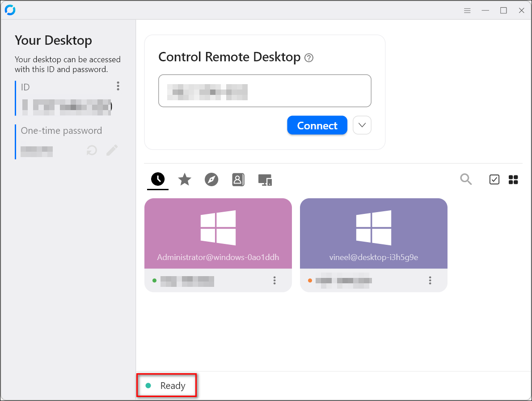Open menu for Administrator@windows-0ao1ddh peer
This screenshot has height=401, width=532.
click(x=274, y=281)
